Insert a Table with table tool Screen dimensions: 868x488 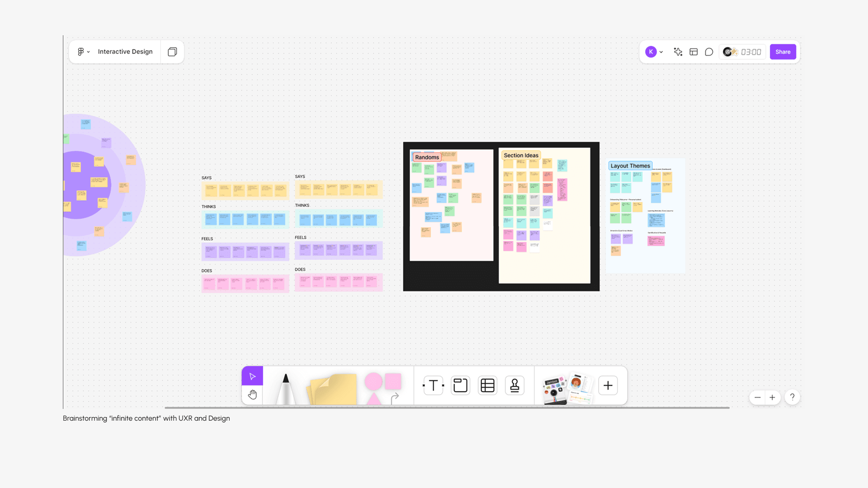coord(487,385)
